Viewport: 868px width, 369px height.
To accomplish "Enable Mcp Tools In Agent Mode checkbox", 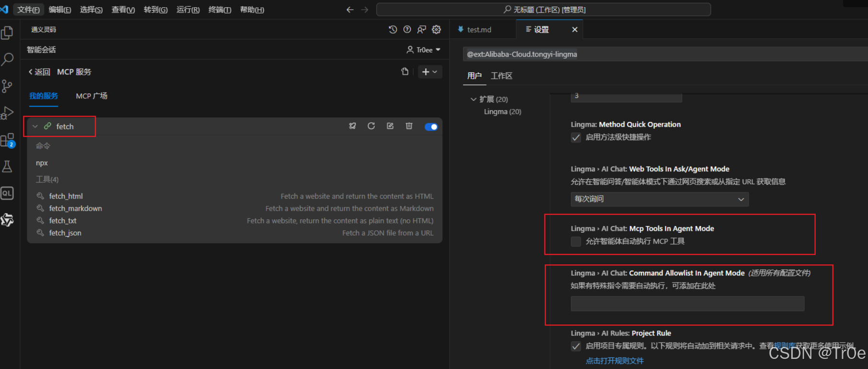I will tap(576, 241).
